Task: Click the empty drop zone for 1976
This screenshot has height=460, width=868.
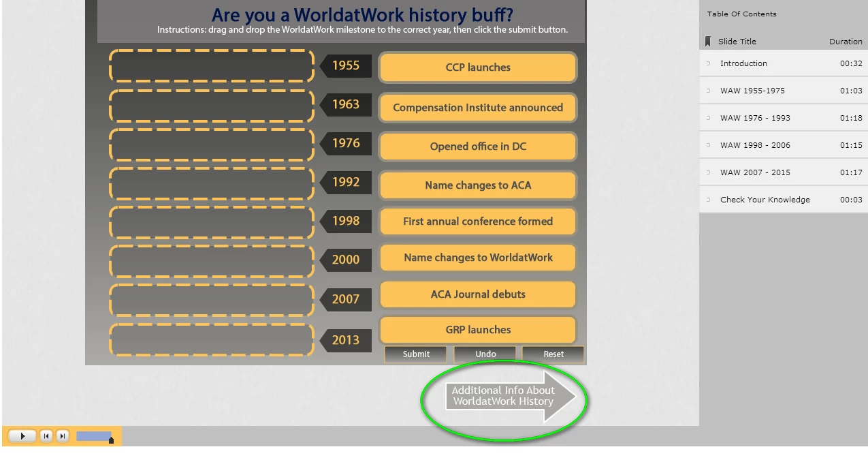Action: (211, 144)
